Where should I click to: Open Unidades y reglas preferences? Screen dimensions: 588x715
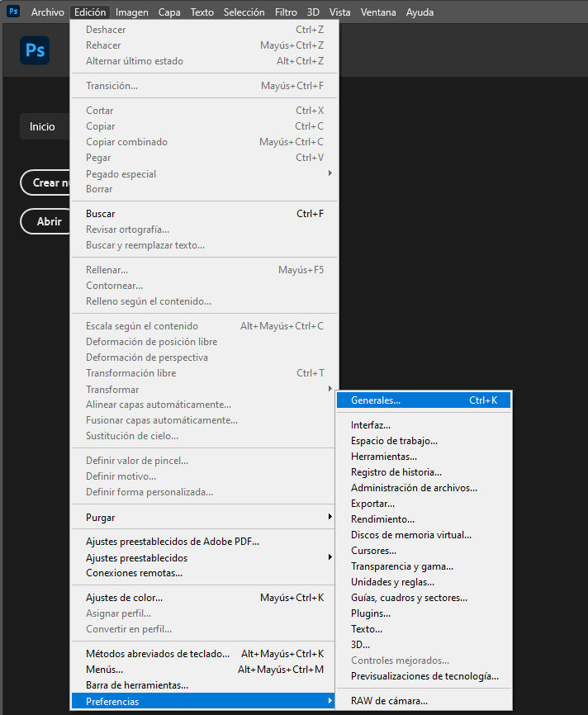[392, 582]
